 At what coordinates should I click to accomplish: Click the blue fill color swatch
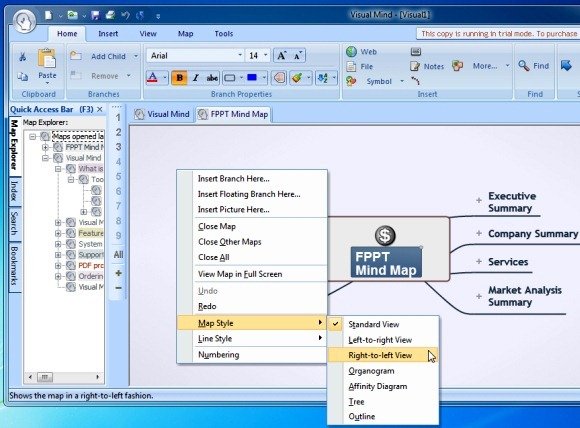pos(252,77)
